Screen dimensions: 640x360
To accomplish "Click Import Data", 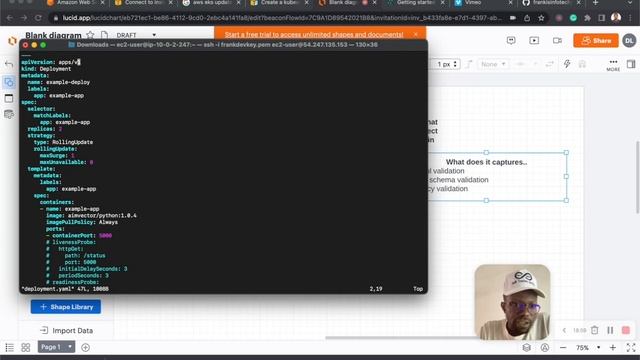I will tap(67, 331).
